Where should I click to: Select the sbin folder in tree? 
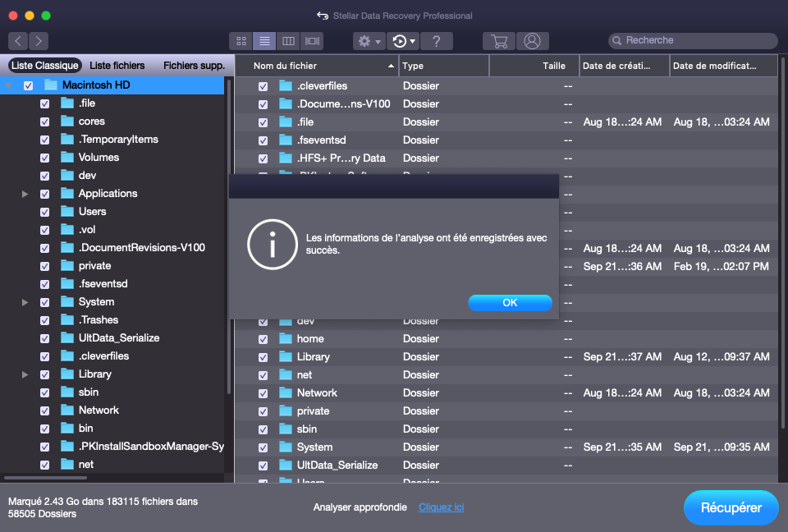[x=89, y=392]
